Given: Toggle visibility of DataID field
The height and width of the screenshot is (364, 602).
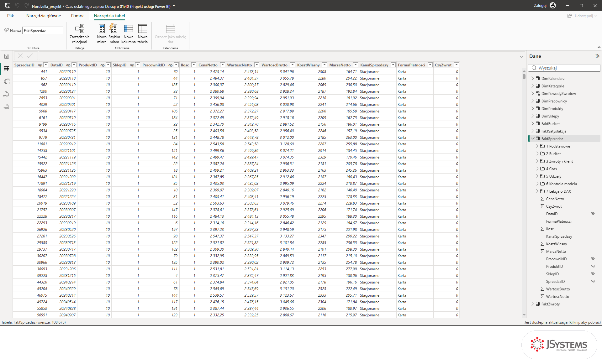Looking at the screenshot, I should point(593,214).
